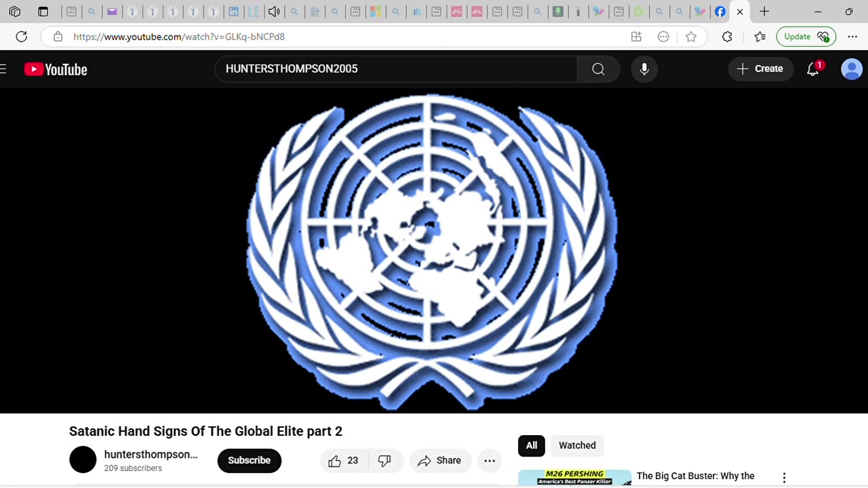868x488 pixels.
Task: Open The Big Cat Buster video title
Action: pos(696,476)
